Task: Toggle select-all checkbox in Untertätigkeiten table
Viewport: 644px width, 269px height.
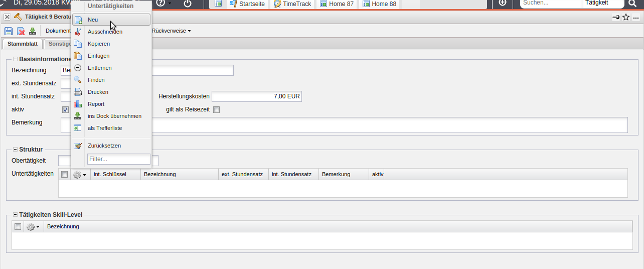Action: pos(64,175)
